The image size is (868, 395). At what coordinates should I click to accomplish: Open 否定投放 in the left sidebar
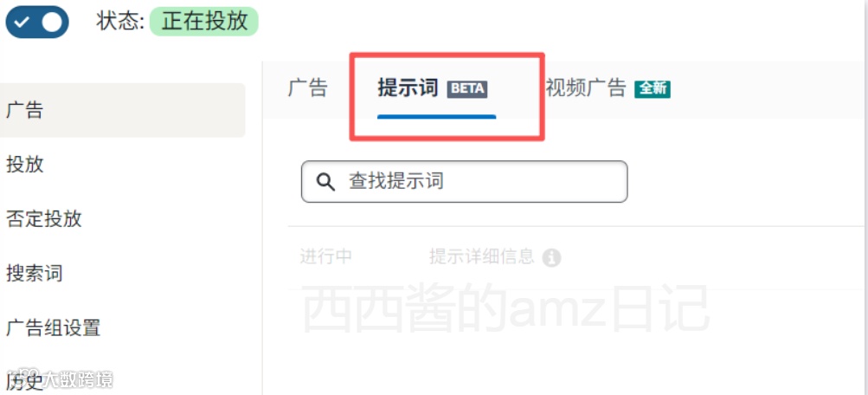tap(44, 219)
